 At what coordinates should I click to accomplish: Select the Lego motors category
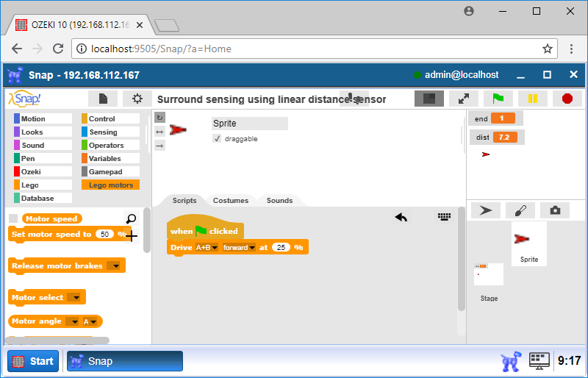pyautogui.click(x=111, y=185)
